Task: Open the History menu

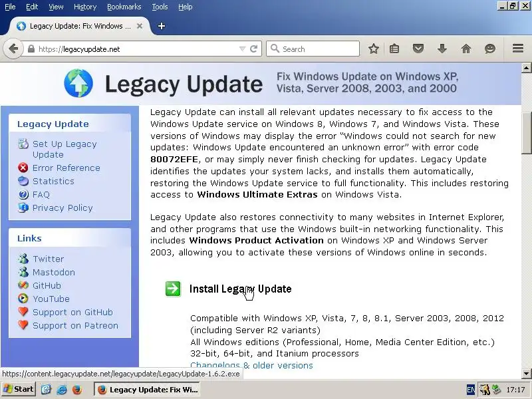Action: [x=85, y=7]
